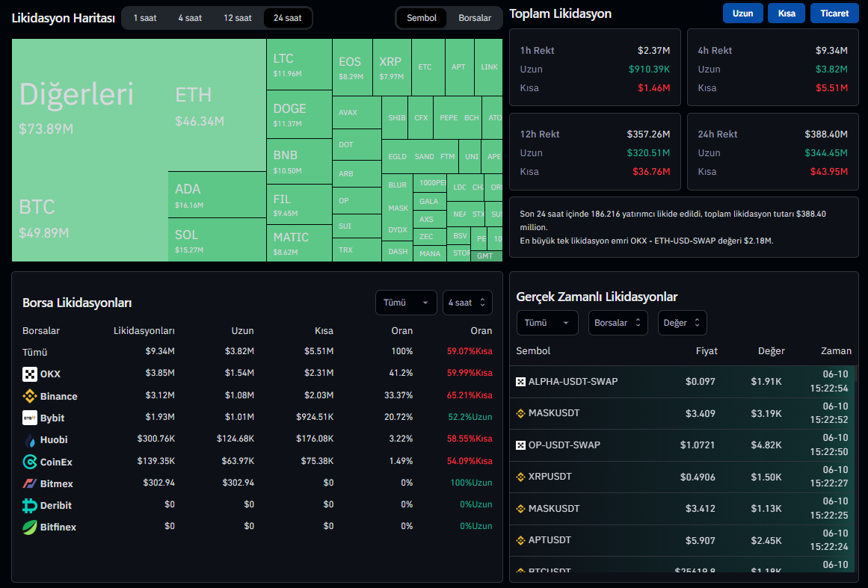Switch to the 12 saat tab

[x=238, y=18]
